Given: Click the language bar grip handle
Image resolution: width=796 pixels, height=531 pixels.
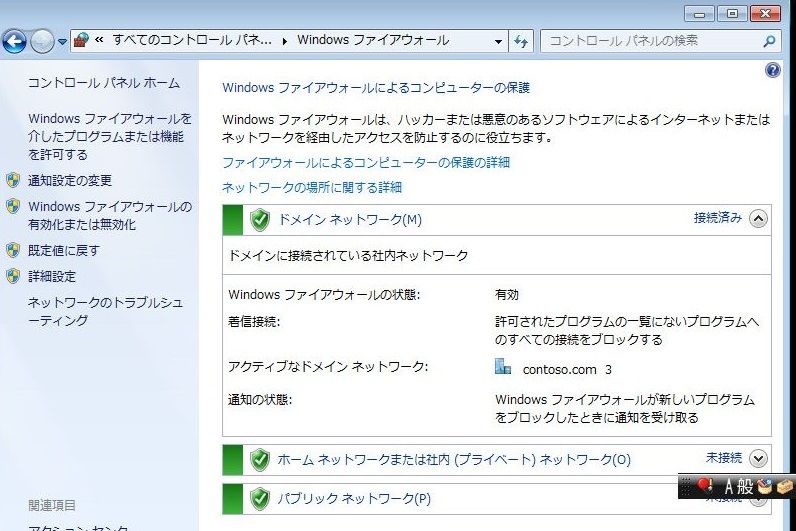Looking at the screenshot, I should pyautogui.click(x=685, y=486).
